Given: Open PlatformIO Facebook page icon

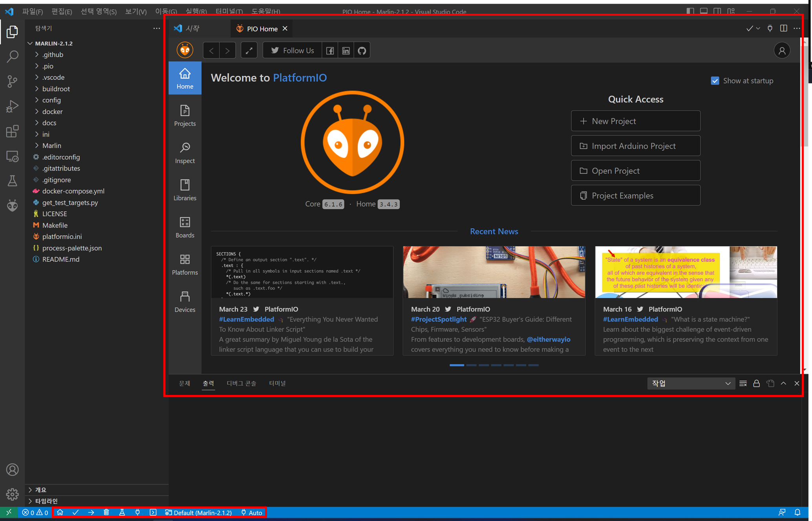Looking at the screenshot, I should [x=330, y=51].
